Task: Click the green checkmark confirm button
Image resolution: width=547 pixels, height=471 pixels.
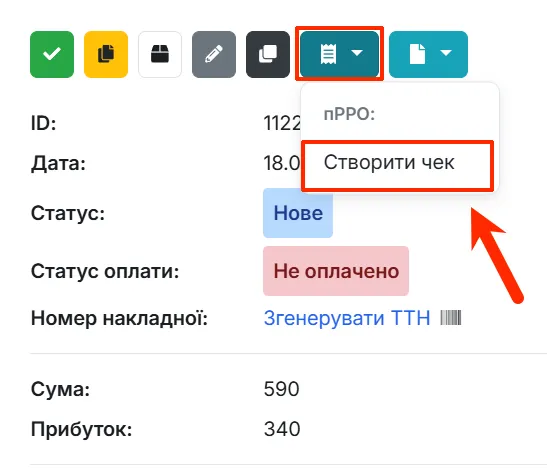Action: [x=52, y=54]
